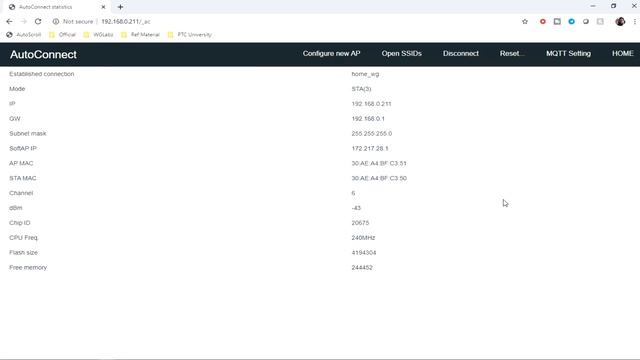The image size is (640, 360).
Task: Click the dBm label
Action: [x=16, y=208]
